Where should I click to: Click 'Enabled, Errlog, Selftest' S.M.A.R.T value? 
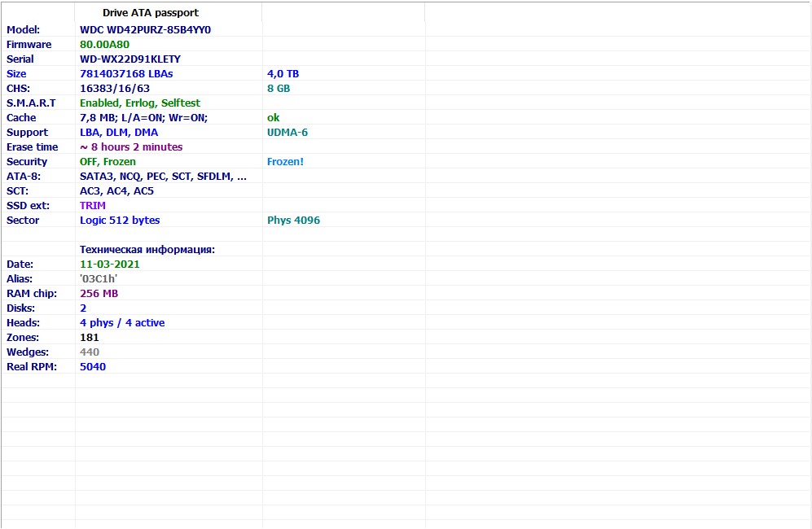[140, 103]
